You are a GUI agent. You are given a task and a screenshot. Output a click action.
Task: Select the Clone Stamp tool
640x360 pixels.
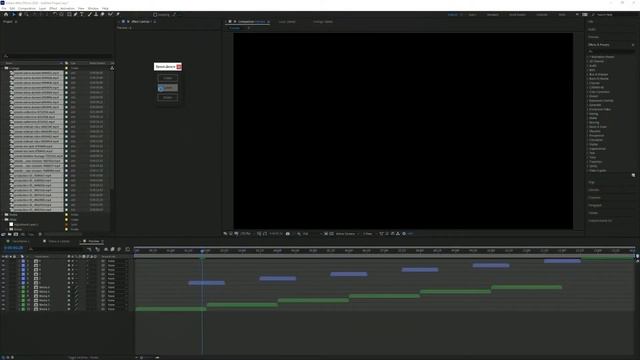click(96, 14)
